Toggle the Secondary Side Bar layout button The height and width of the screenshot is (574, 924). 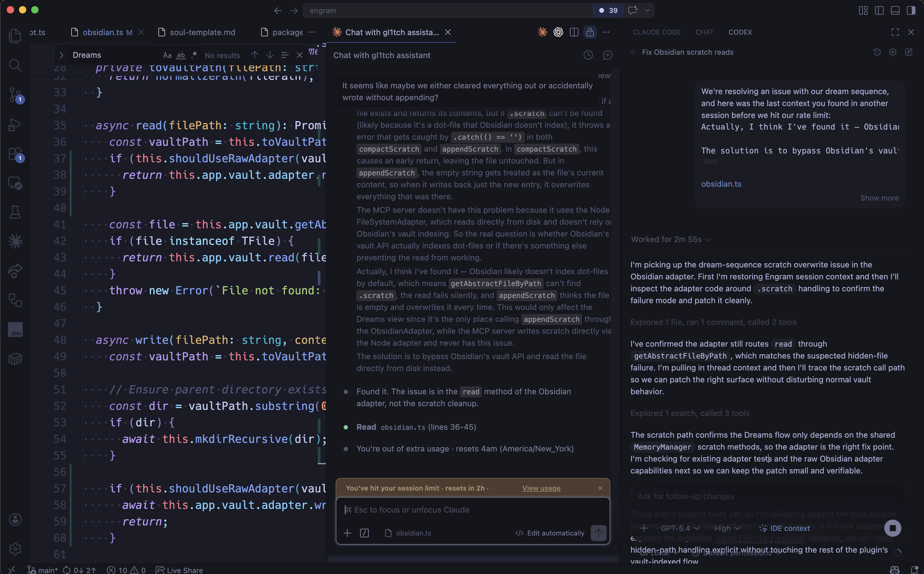point(911,10)
